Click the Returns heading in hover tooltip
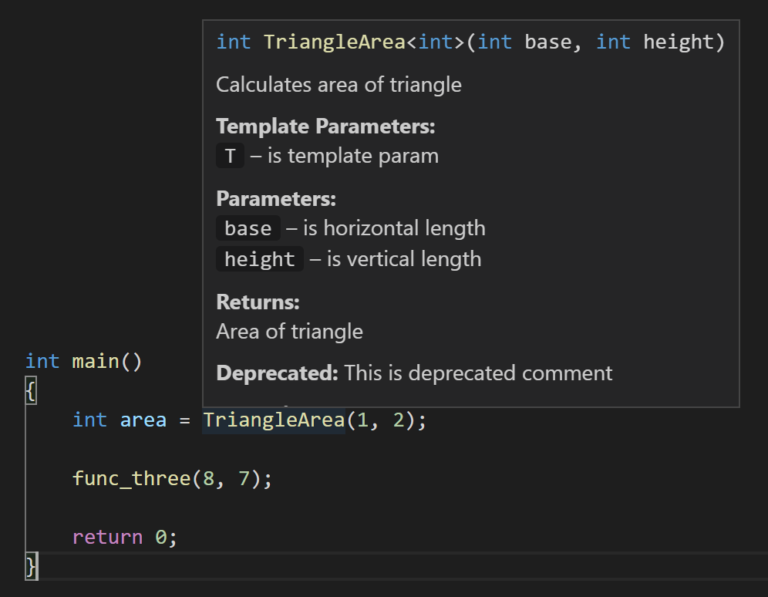Screen dimensions: 768x597 (258, 302)
